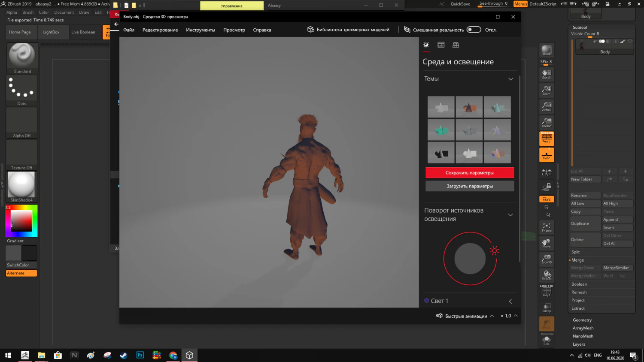
Task: Open the Файл menu in 3D Viewer
Action: tap(128, 30)
